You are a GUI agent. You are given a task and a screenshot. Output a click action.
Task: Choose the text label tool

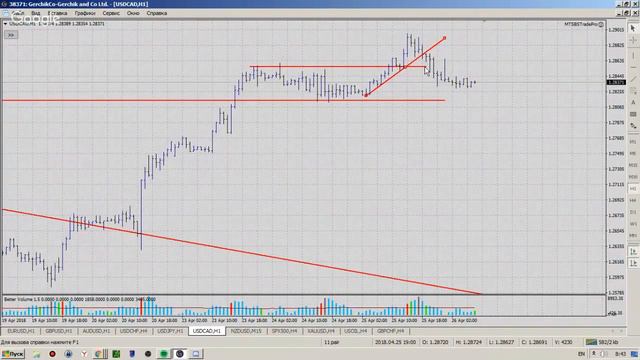633,114
